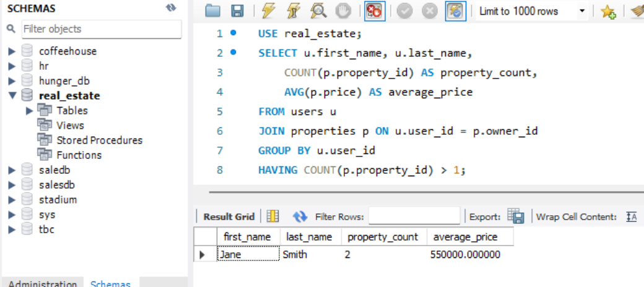Click the row selector arrow for Jane's row
The width and height of the screenshot is (644, 287).
click(202, 255)
